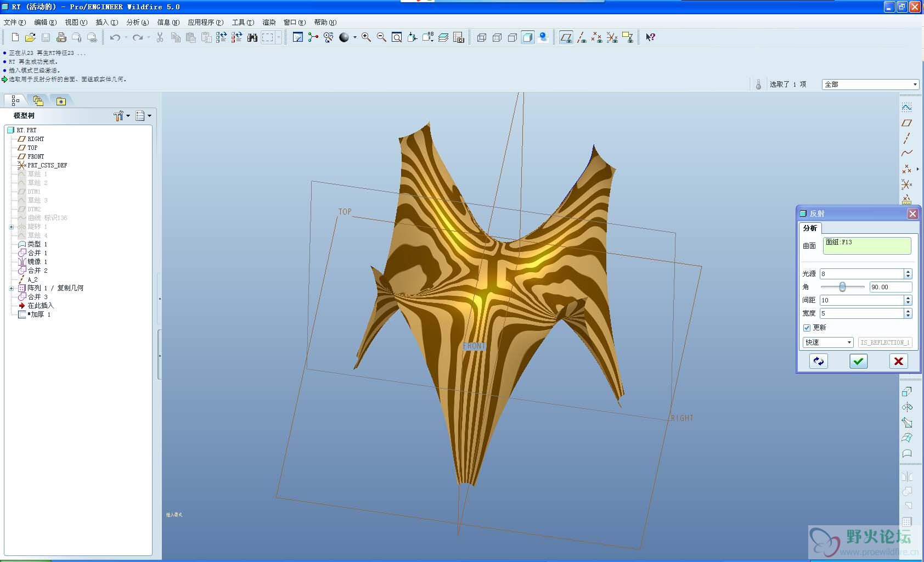Toggle Shading display mode
The image size is (924, 562).
pyautogui.click(x=528, y=37)
